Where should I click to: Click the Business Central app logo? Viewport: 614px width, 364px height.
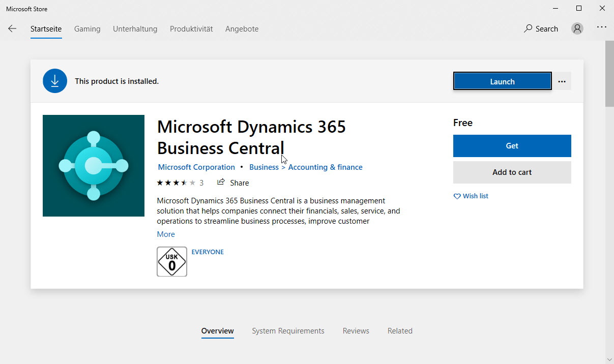coord(93,165)
